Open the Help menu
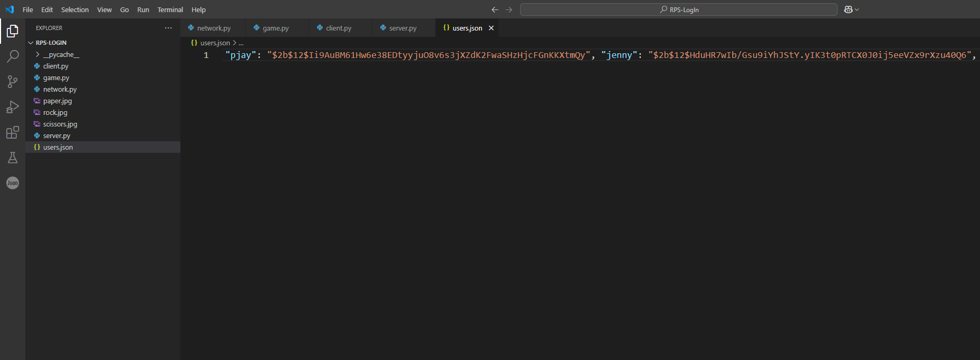Viewport: 980px width, 360px height. (x=199, y=9)
